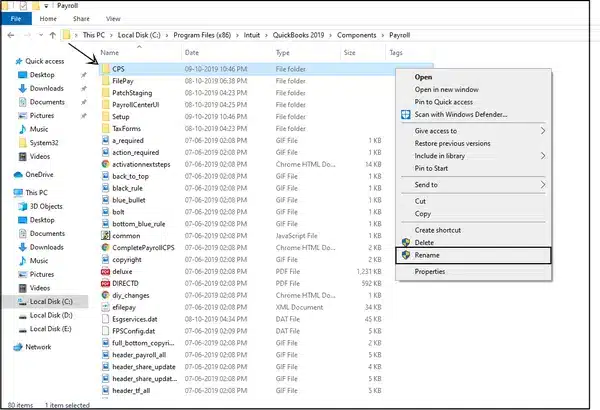Expand breadcrumb arrow after Local Disk (C:)
Viewport: 600px width, 410px height.
pos(167,35)
